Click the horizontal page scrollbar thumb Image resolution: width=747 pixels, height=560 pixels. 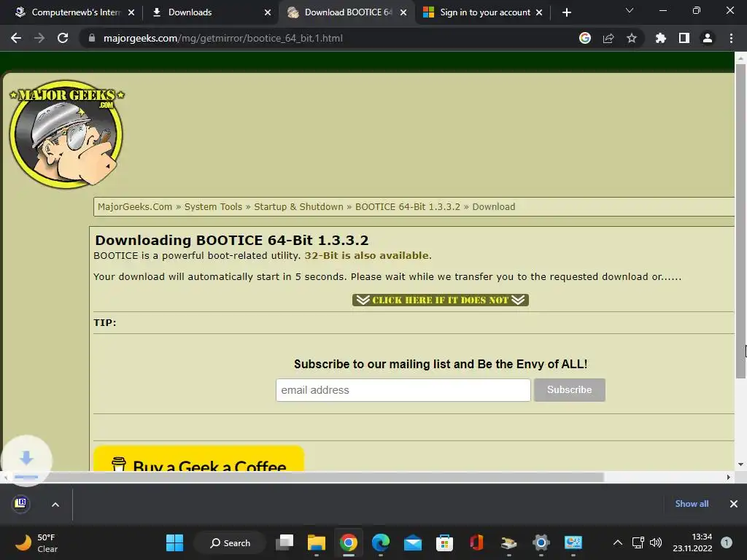305,477
